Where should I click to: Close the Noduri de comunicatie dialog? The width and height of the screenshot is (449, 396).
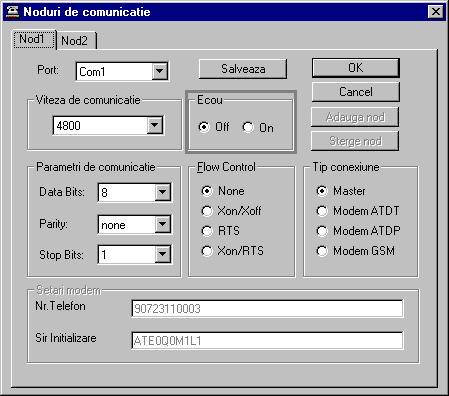(x=435, y=12)
